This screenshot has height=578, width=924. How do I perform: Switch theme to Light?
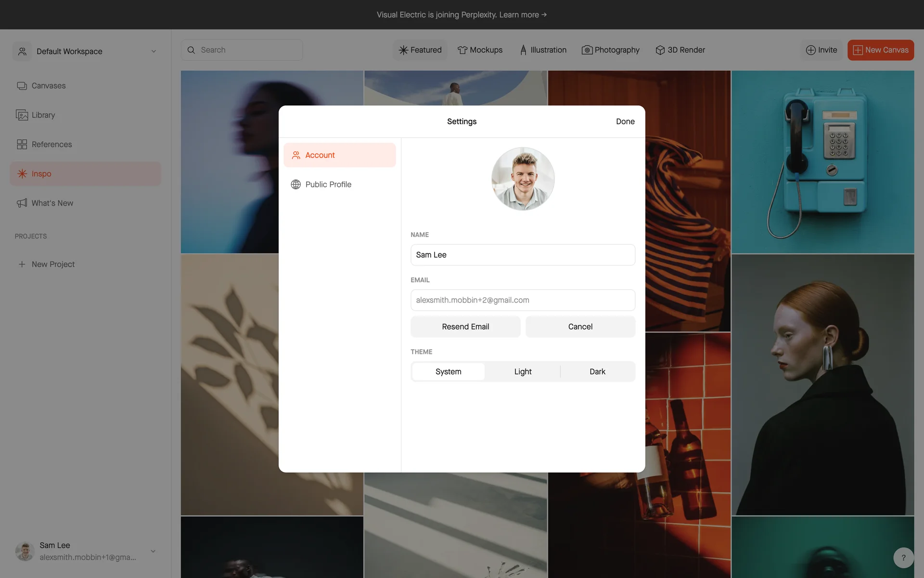(523, 372)
